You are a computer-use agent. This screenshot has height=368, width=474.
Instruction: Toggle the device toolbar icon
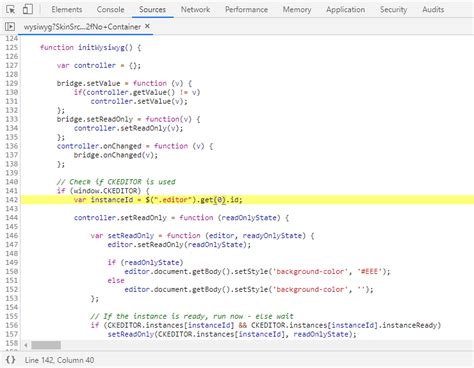pos(28,9)
